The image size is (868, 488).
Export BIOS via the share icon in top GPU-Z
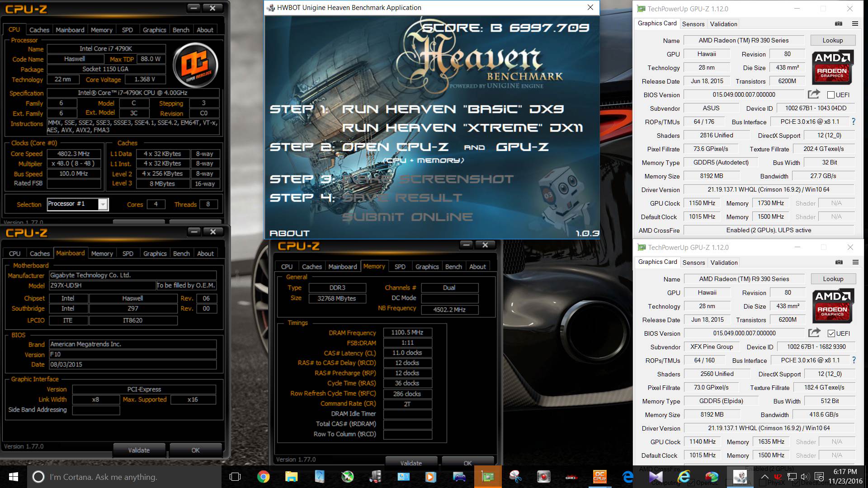click(814, 94)
